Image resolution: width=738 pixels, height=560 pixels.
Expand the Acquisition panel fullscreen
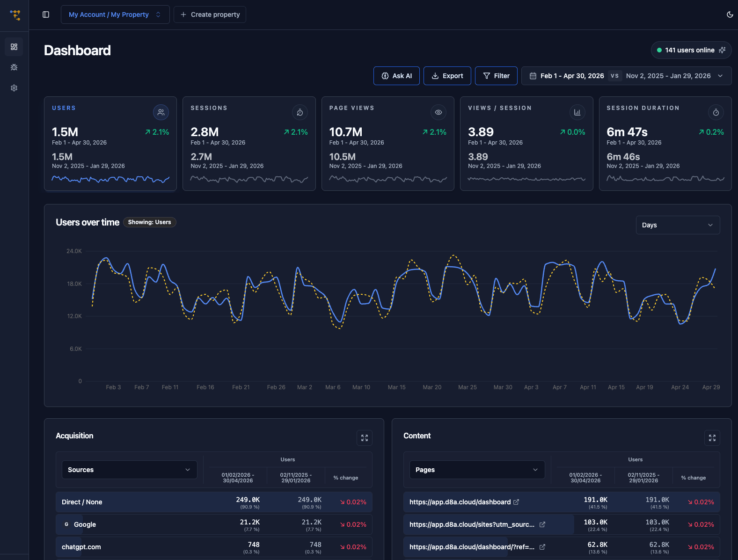(x=365, y=438)
